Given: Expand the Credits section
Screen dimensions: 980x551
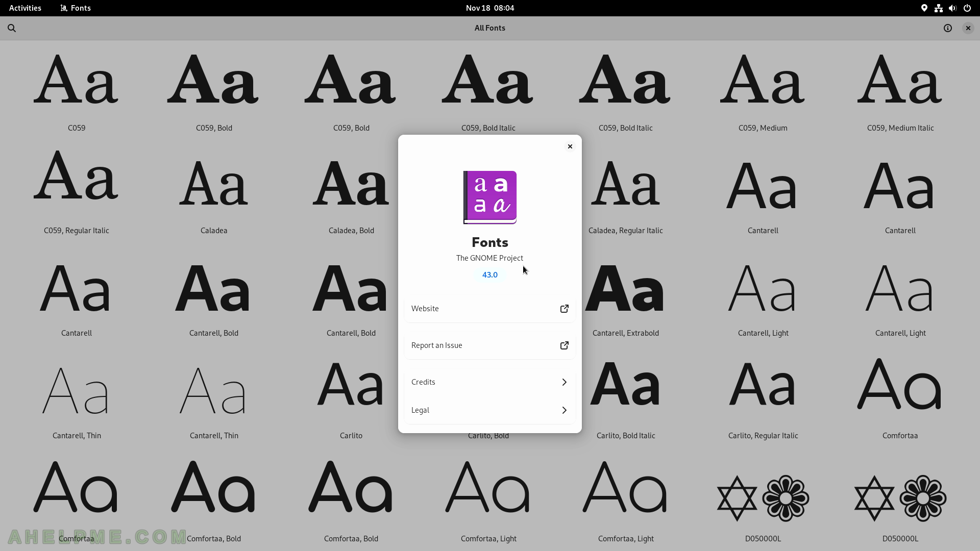Looking at the screenshot, I should [490, 382].
